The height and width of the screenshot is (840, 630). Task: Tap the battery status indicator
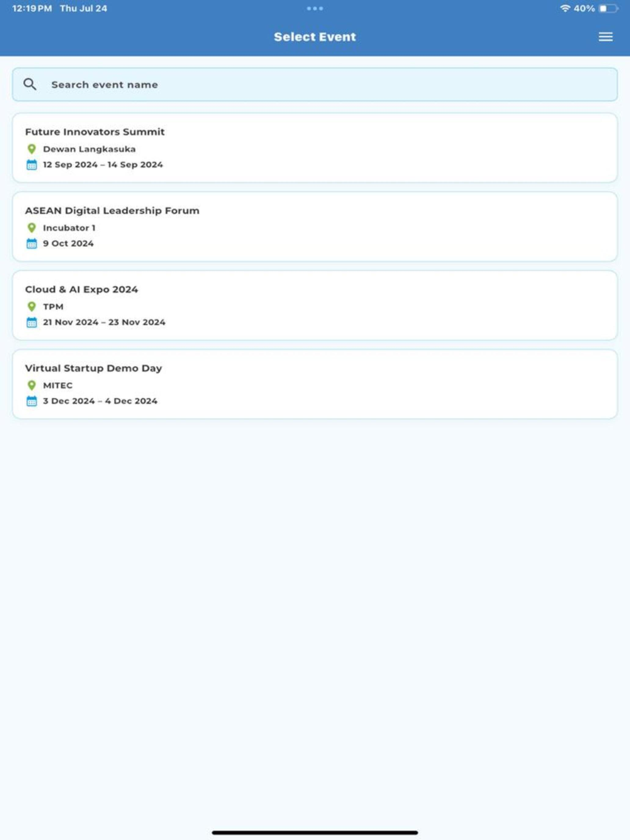pos(608,8)
